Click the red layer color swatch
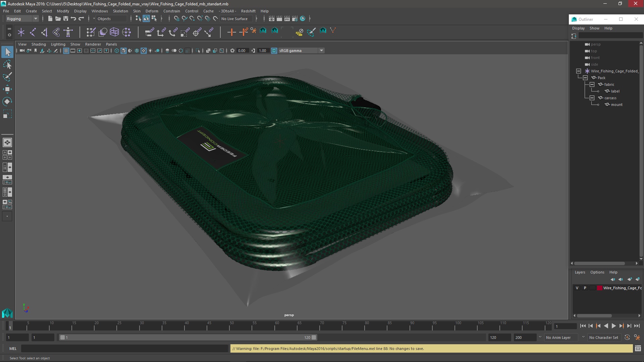The height and width of the screenshot is (362, 644). coord(600,288)
